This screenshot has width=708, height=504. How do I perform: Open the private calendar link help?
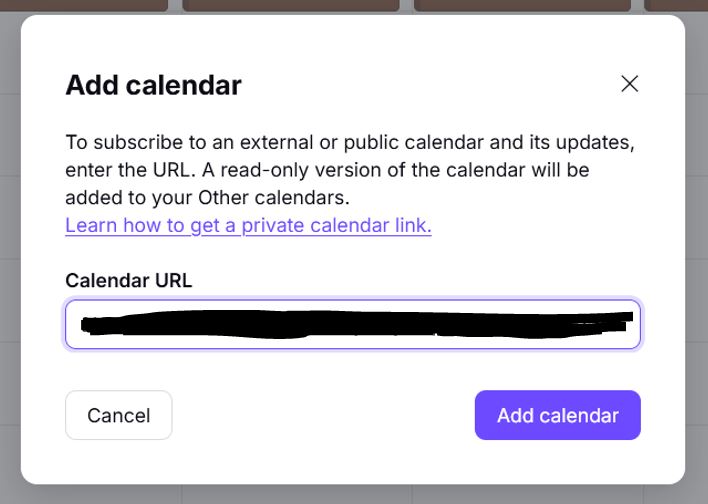248,225
